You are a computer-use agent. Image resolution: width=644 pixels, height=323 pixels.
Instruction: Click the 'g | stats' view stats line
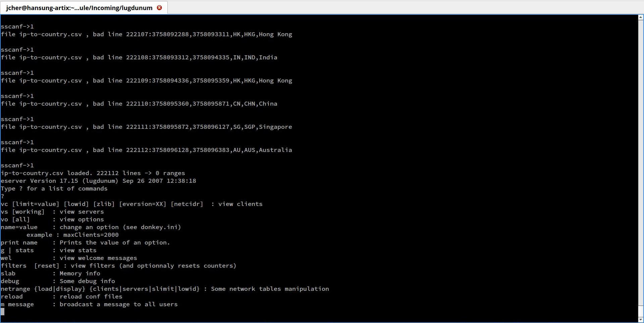[49, 250]
